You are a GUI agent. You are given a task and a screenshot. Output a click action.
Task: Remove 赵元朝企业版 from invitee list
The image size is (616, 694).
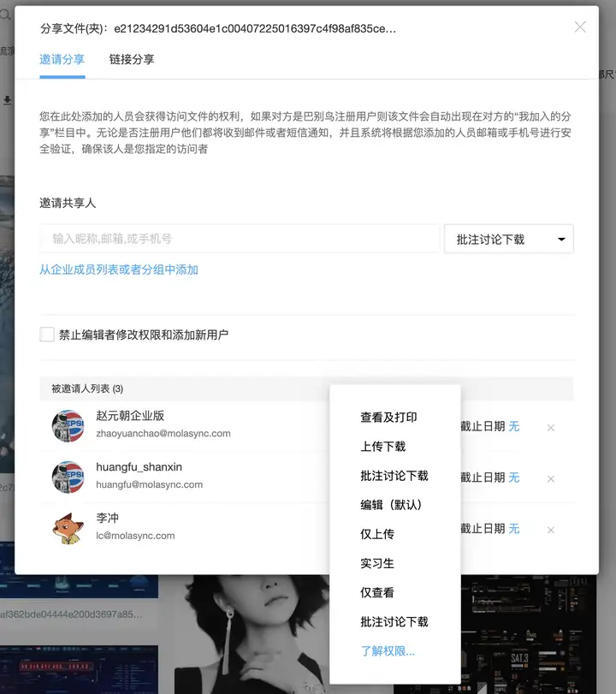coord(550,428)
